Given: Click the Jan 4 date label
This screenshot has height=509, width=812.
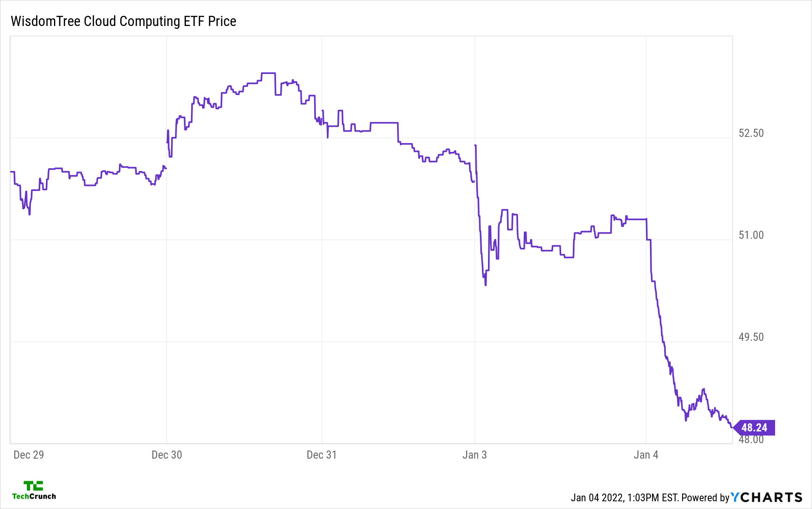Looking at the screenshot, I should point(646,455).
